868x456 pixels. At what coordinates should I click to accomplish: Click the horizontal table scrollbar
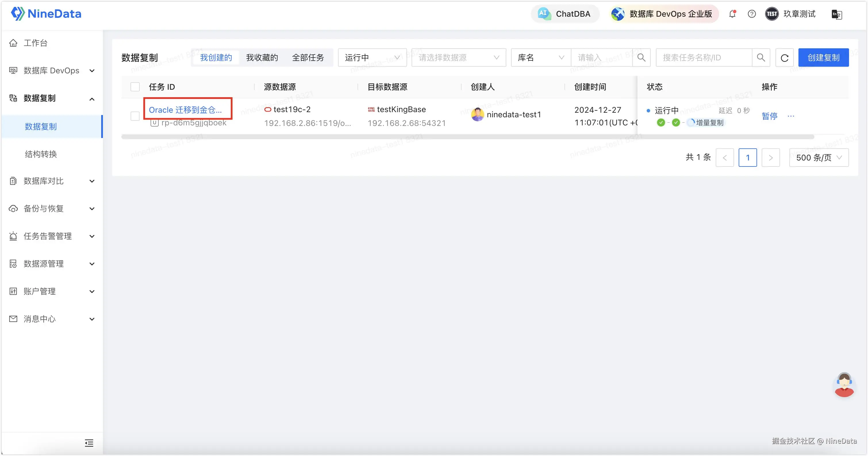(467, 137)
